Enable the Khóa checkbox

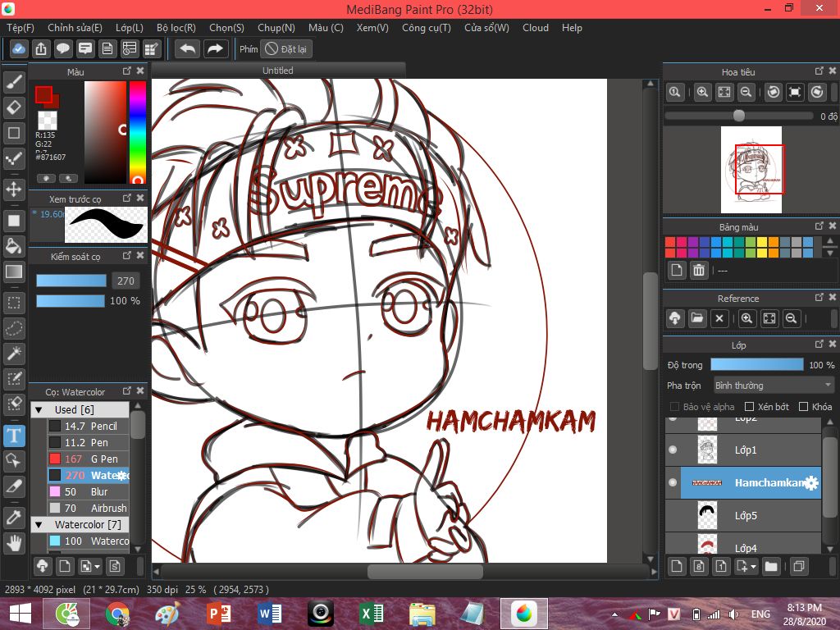[804, 407]
